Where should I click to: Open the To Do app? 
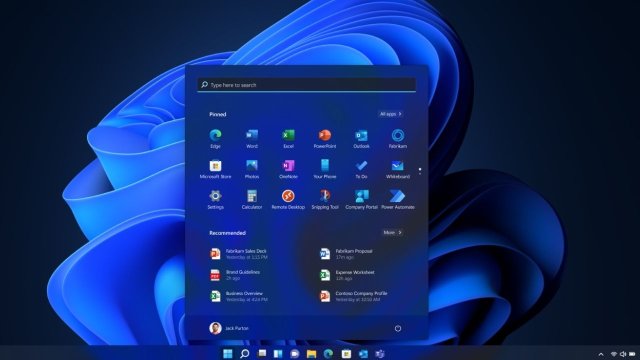tap(361, 169)
